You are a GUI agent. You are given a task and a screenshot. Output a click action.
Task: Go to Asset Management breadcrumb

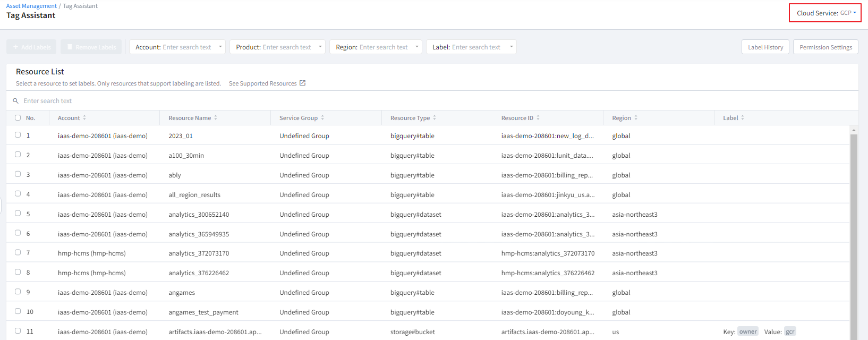31,6
